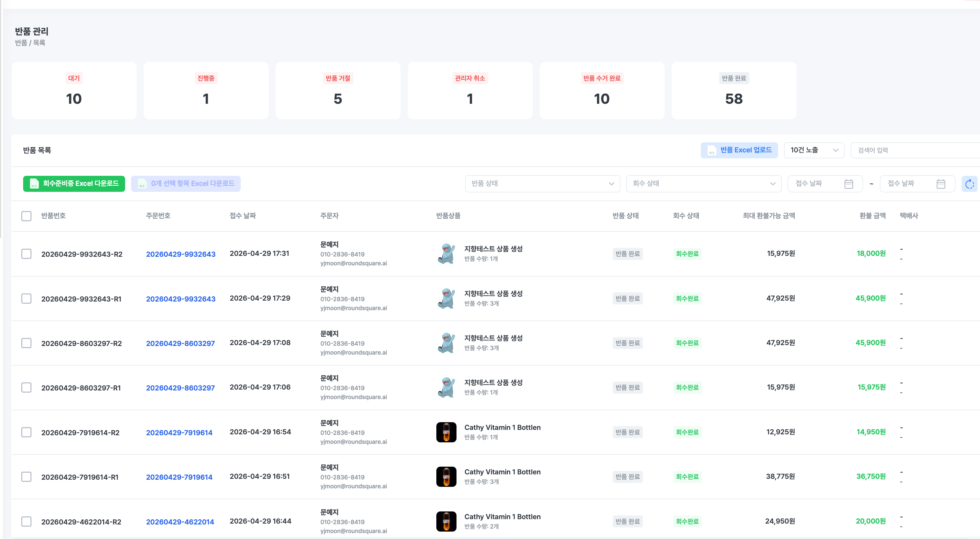
Task: Check the row 20260429-8603297-R1 checkbox
Action: 26,387
